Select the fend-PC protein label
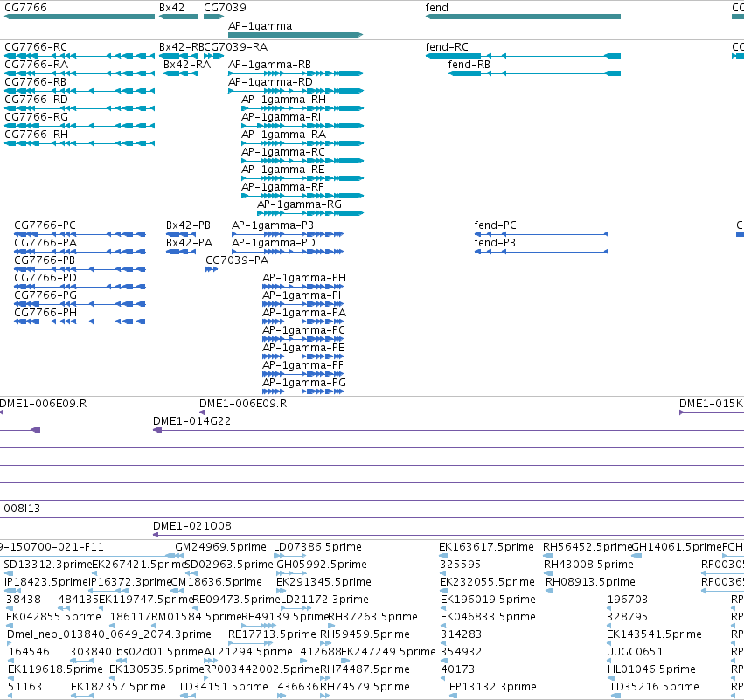 pyautogui.click(x=496, y=225)
